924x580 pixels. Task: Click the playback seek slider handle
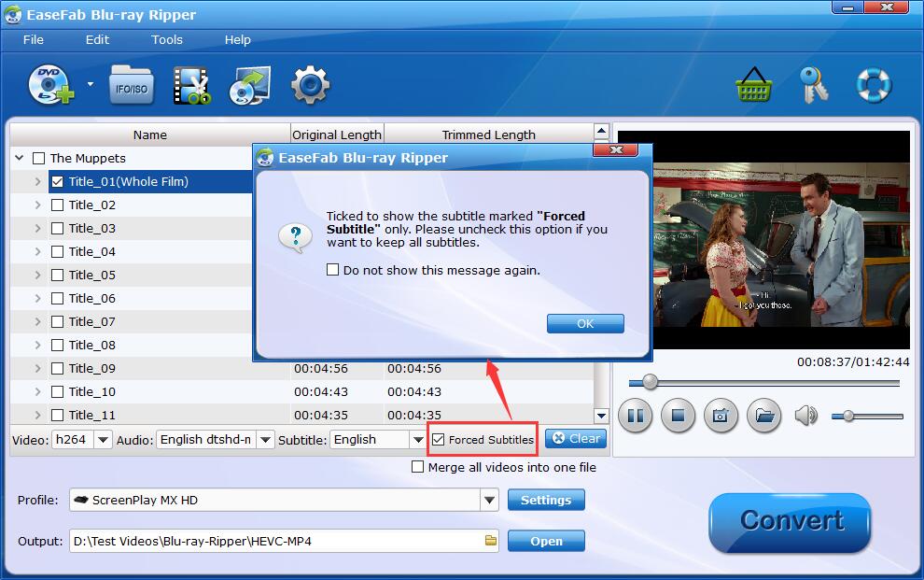(x=650, y=382)
